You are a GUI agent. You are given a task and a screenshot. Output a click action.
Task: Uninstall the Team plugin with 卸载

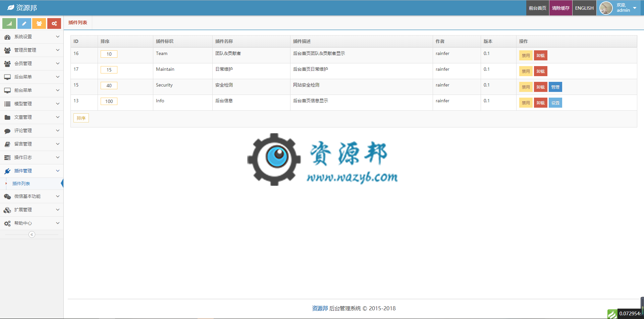pos(540,55)
